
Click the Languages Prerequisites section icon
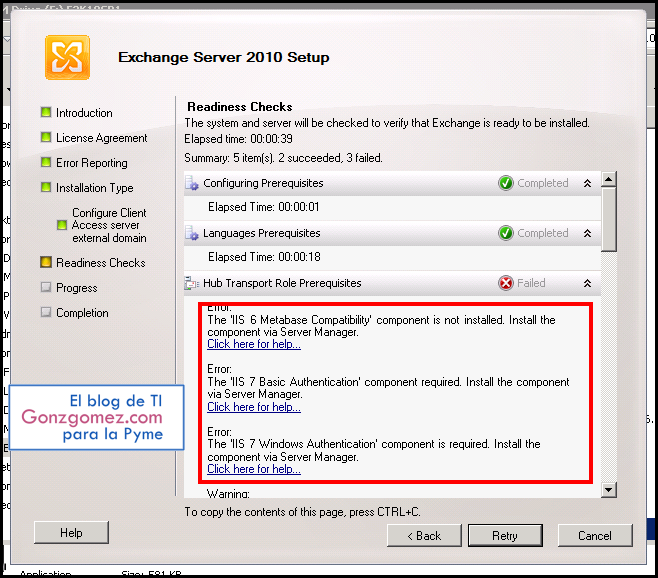(x=192, y=233)
